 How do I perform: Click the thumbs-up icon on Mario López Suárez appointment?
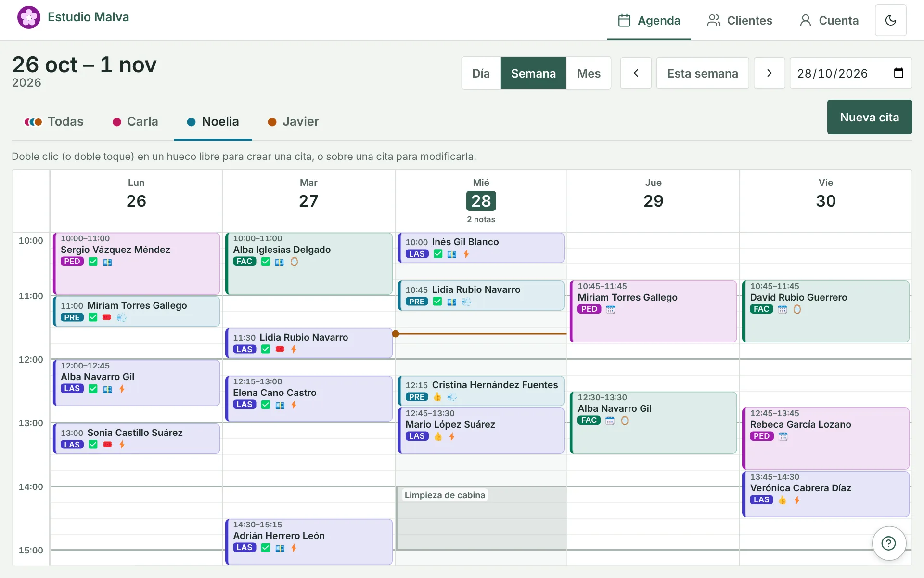pos(437,436)
